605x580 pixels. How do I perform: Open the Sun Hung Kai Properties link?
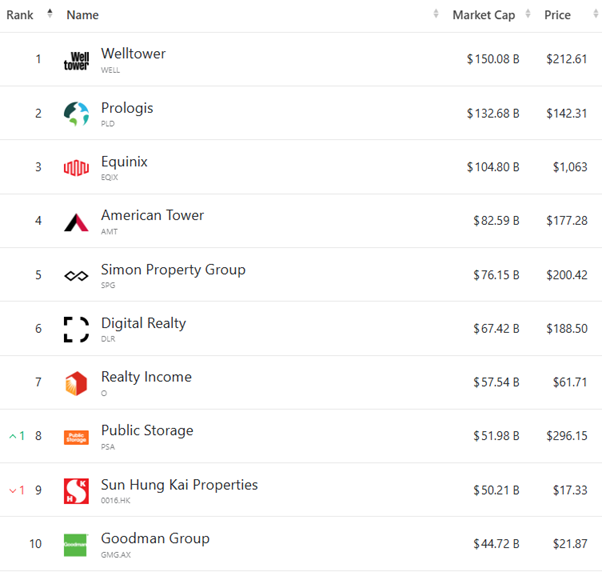(179, 485)
